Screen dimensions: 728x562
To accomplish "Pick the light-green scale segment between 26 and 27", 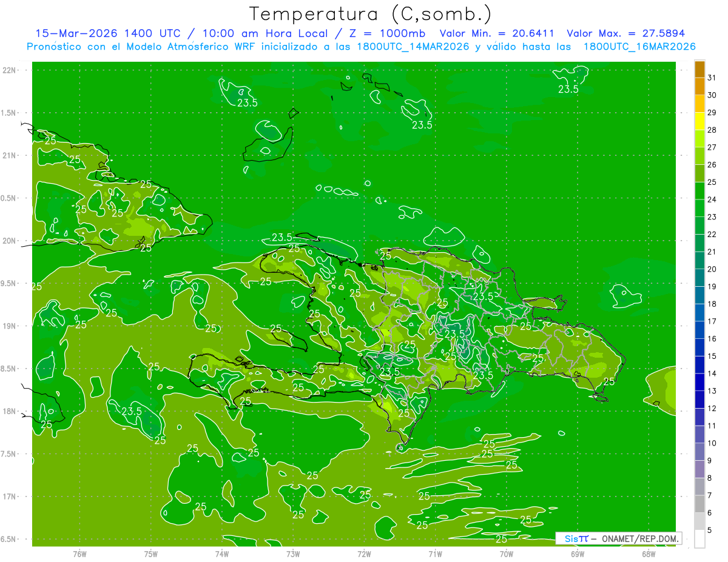I will pyautogui.click(x=699, y=156).
